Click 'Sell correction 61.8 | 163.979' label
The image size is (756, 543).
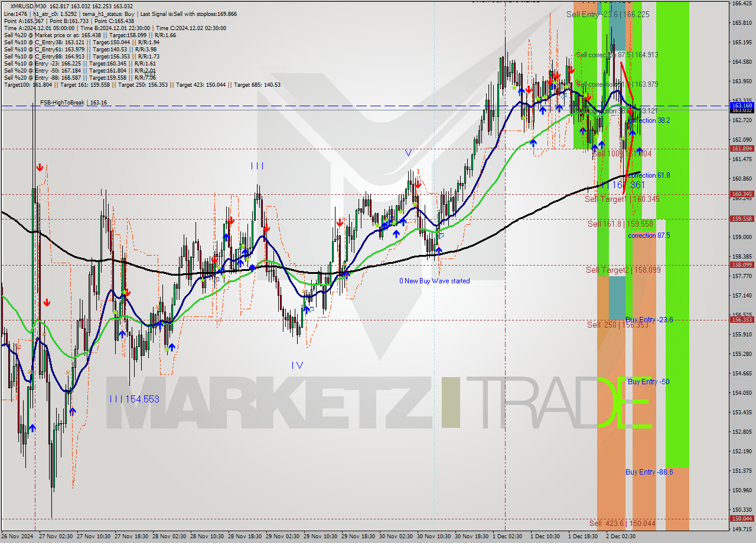click(x=617, y=84)
